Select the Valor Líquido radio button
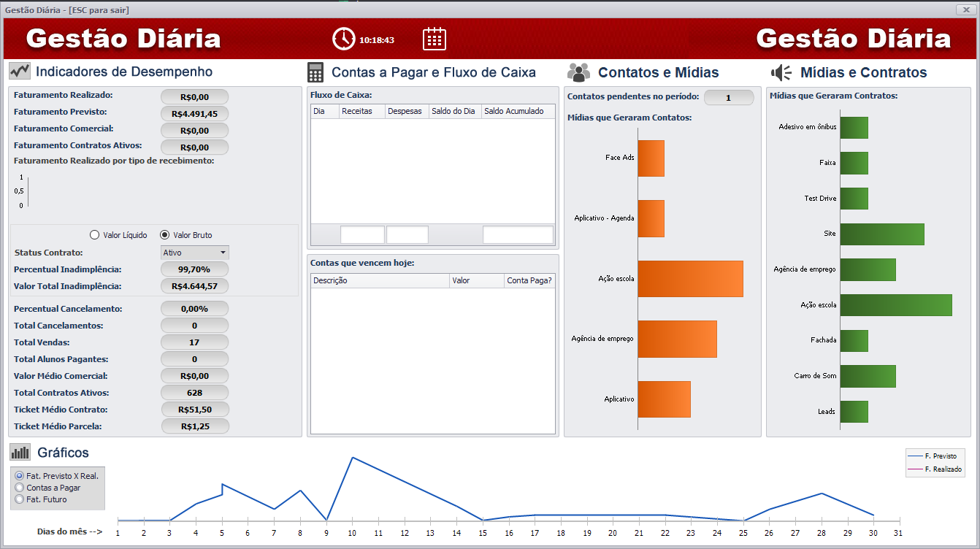 pos(94,235)
